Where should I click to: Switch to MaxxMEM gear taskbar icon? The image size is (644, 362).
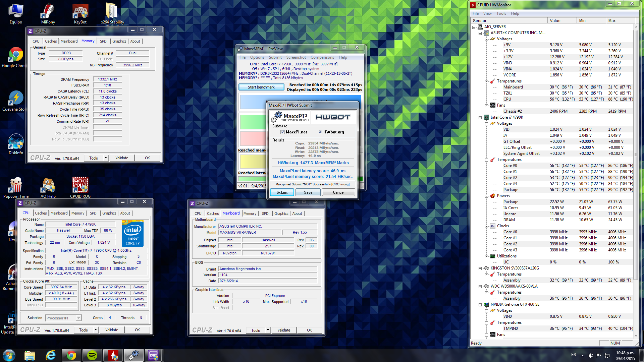(x=133, y=355)
